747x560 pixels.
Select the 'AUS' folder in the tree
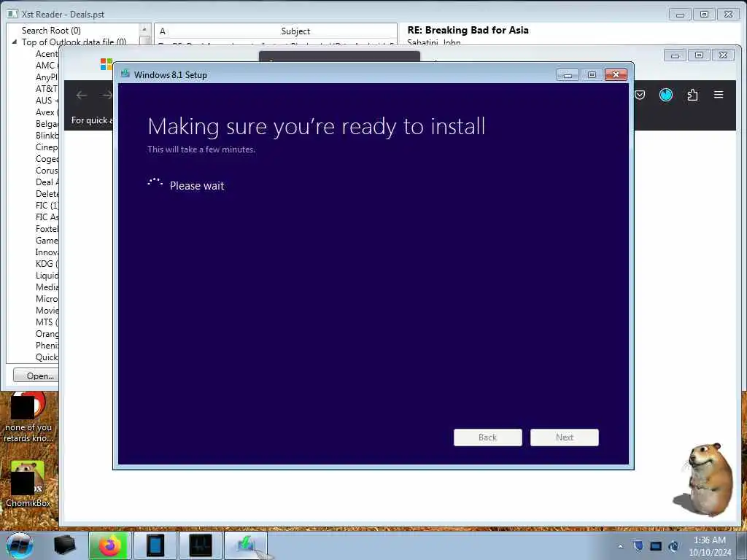(47, 101)
